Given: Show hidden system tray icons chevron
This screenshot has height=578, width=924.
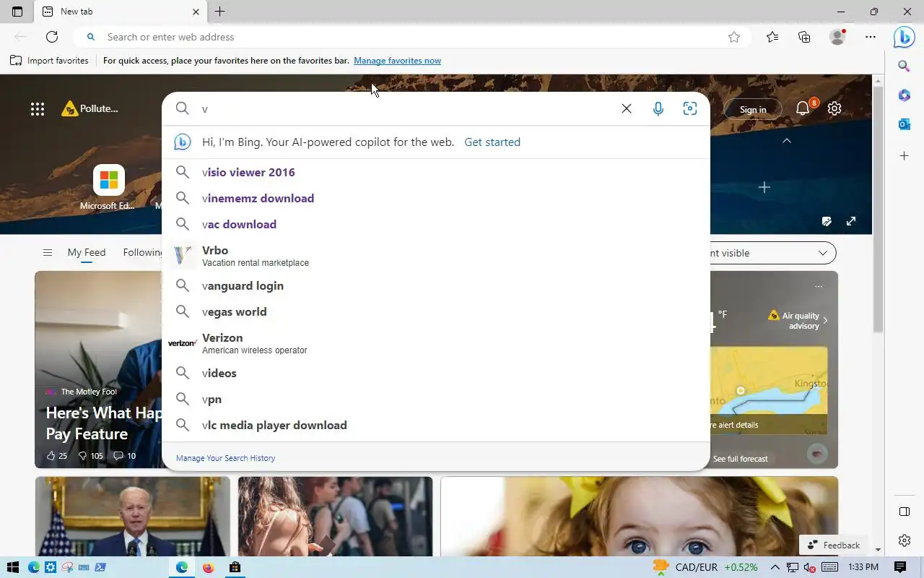Looking at the screenshot, I should tap(775, 567).
